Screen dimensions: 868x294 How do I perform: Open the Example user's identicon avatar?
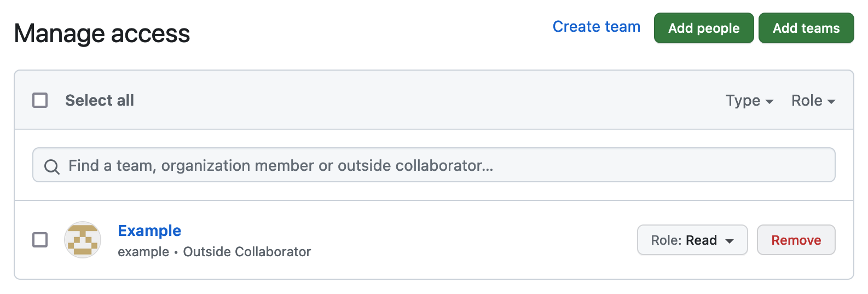click(x=83, y=240)
